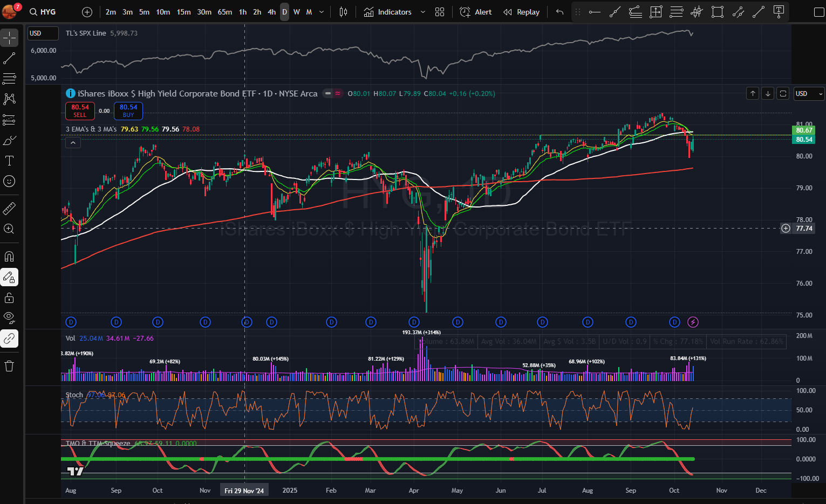Select the "TMO & TTM Squeeze" indicator label

coord(98,444)
